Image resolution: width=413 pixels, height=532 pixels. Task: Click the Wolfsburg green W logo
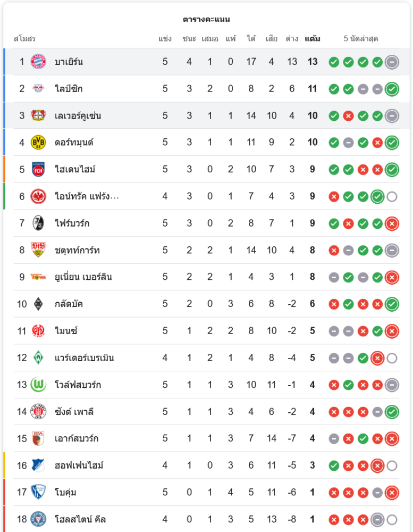[38, 385]
